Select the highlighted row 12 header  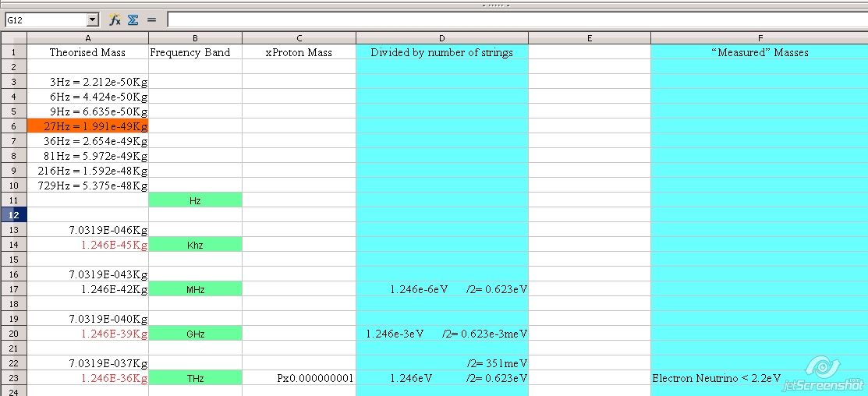[13, 214]
